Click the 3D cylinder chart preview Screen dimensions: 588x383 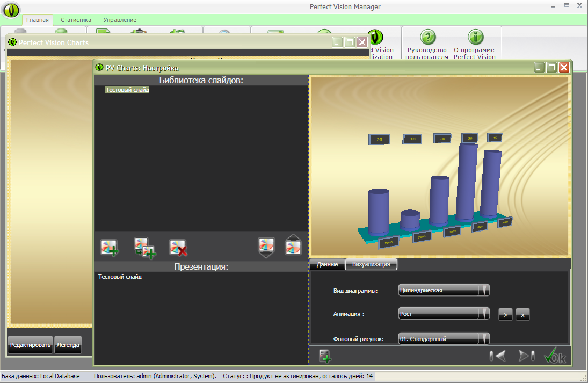439,167
